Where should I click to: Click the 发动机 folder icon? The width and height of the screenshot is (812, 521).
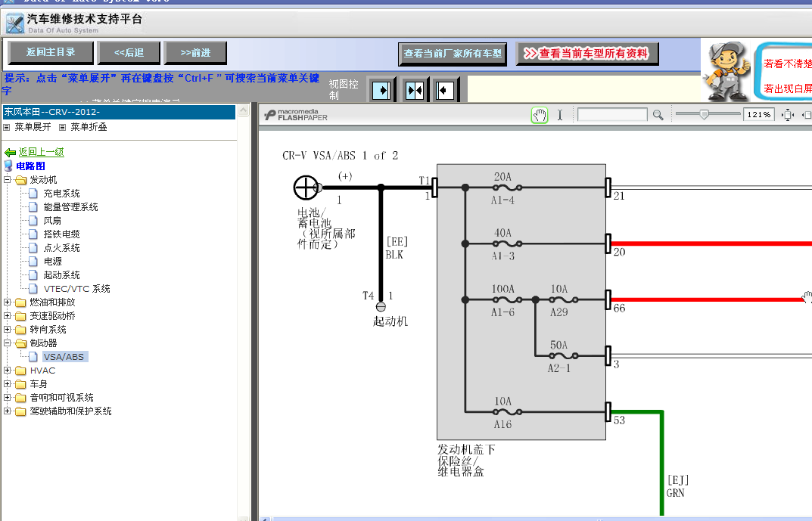click(20, 180)
